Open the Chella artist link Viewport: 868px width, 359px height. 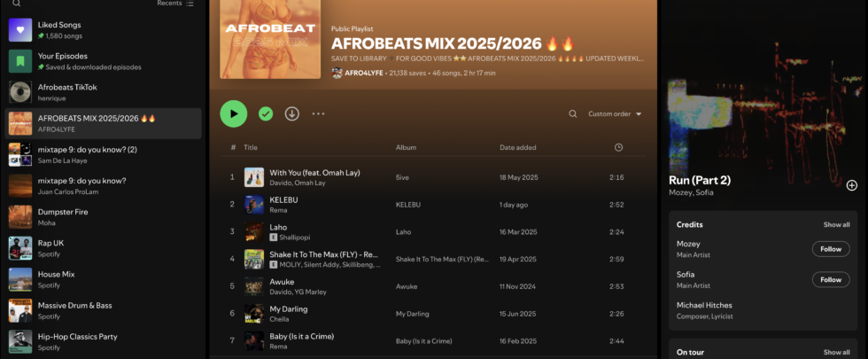pos(278,319)
